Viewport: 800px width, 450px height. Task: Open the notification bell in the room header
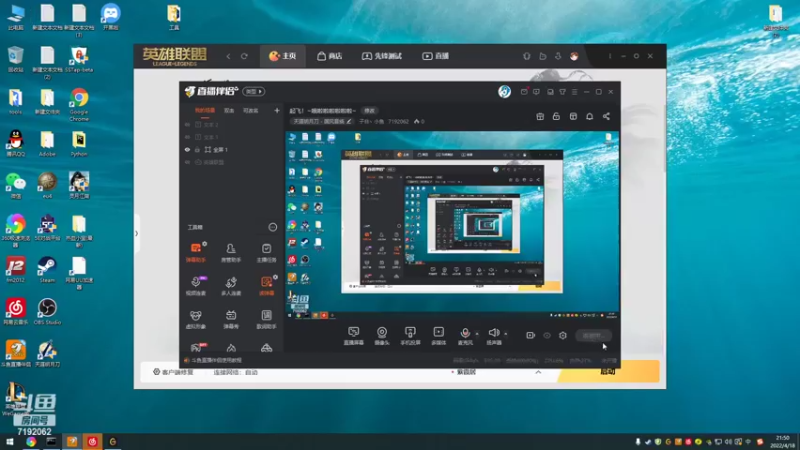pyautogui.click(x=589, y=116)
